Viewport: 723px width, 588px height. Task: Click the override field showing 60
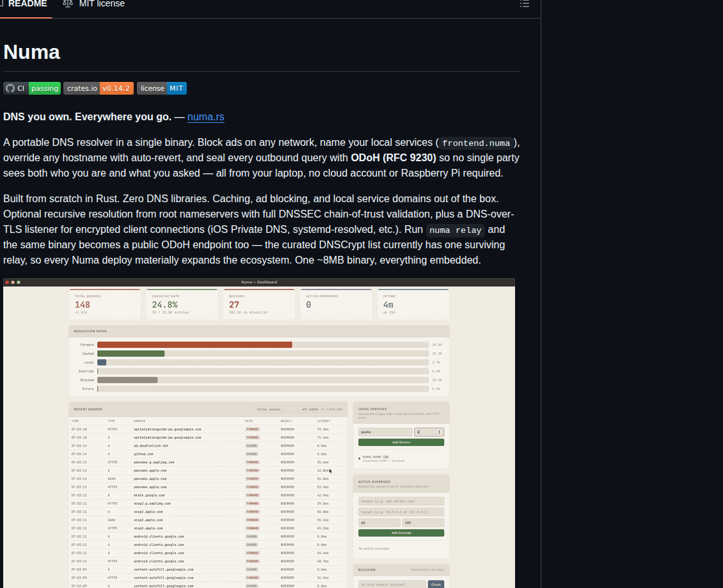(379, 523)
